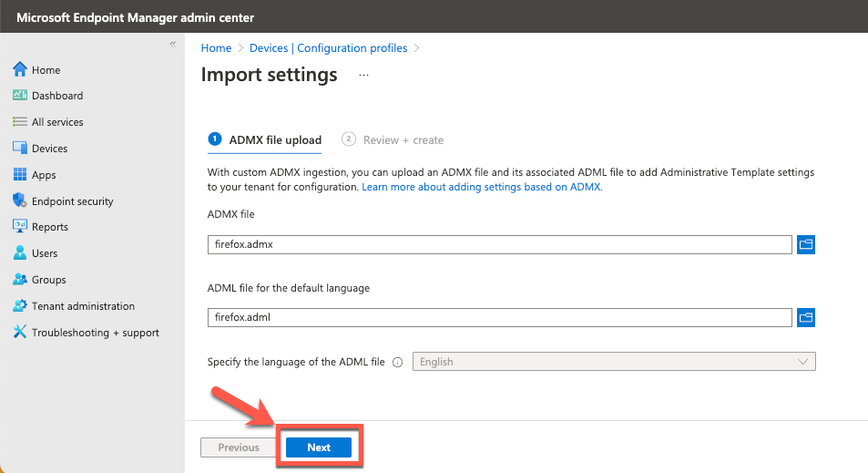Browse for ADML file using folder icon
Viewport: 868px width, 473px height.
point(806,317)
